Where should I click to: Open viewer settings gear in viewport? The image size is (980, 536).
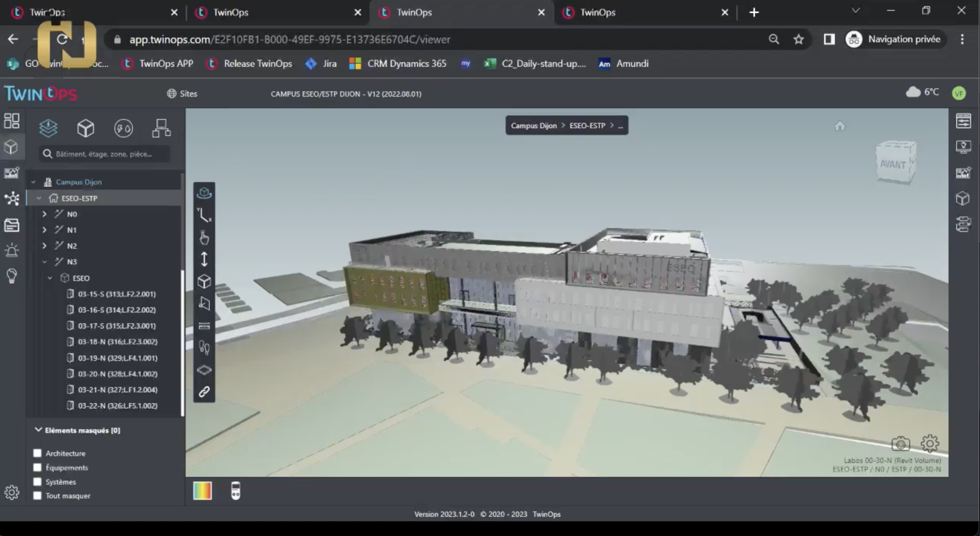click(x=930, y=444)
